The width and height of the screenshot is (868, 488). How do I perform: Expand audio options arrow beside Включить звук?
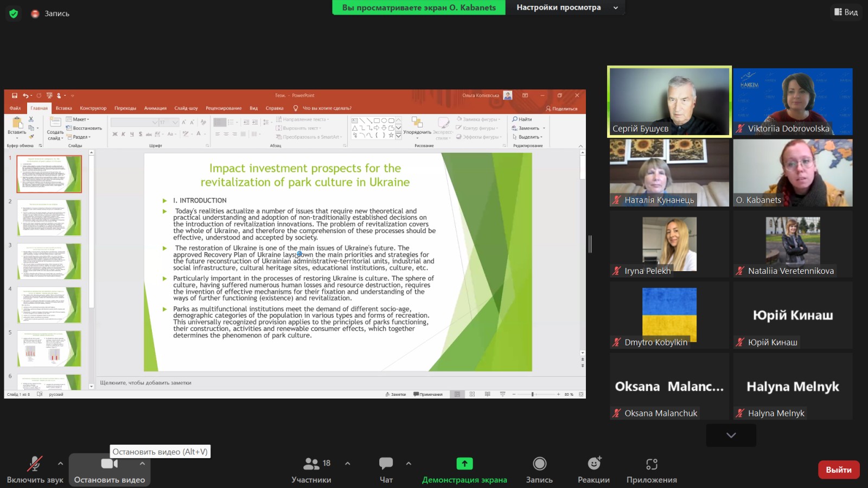60,464
